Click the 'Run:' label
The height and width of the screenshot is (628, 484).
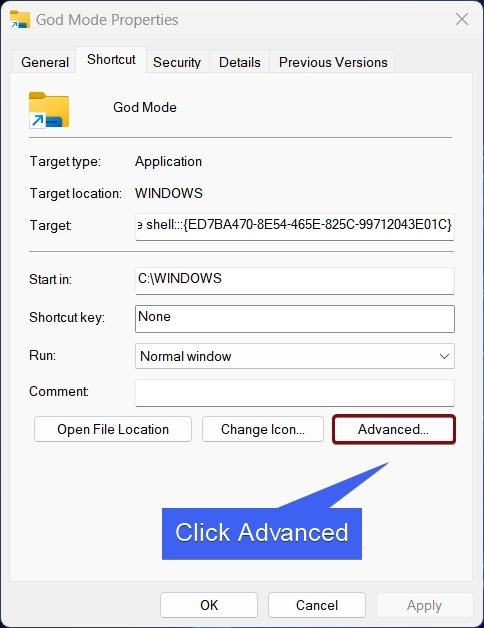pyautogui.click(x=42, y=355)
